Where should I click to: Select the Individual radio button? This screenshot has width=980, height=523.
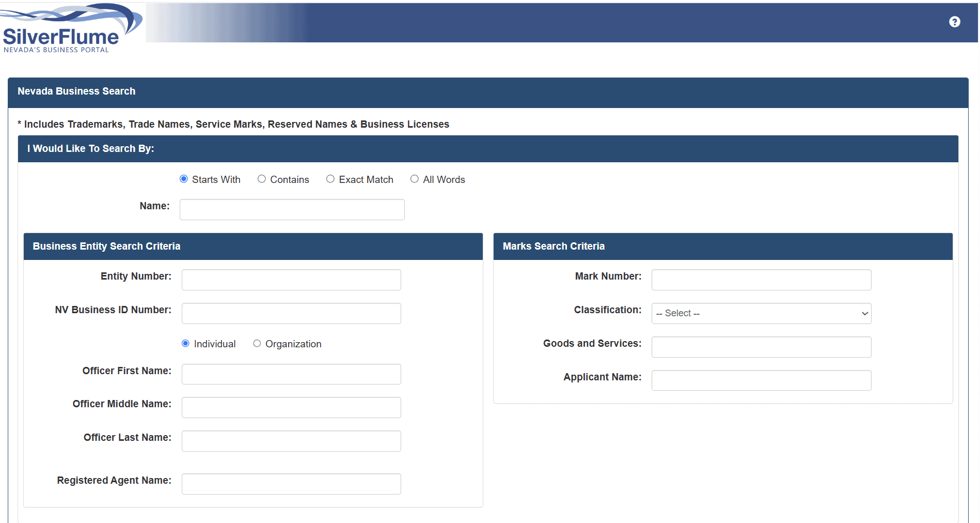[x=186, y=344]
